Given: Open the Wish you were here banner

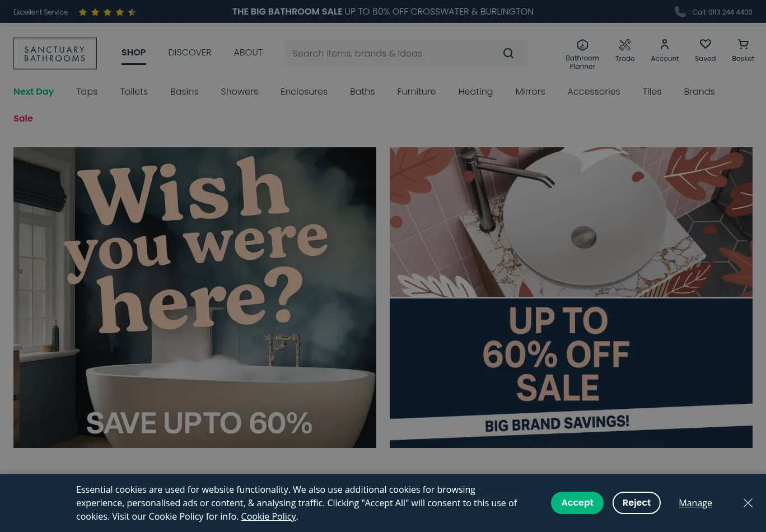Looking at the screenshot, I should [x=195, y=297].
